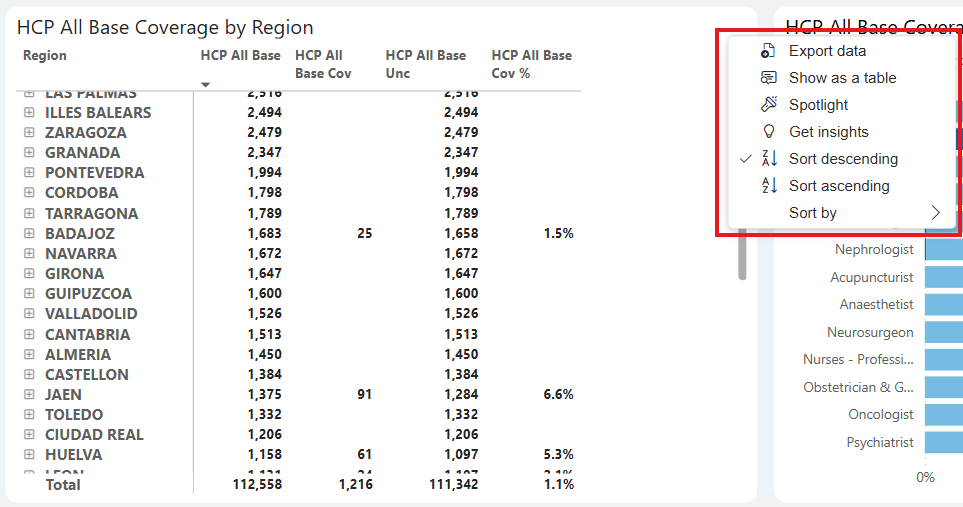Viewport: 963px width, 507px height.
Task: Expand the JAEN region row
Action: click(29, 395)
